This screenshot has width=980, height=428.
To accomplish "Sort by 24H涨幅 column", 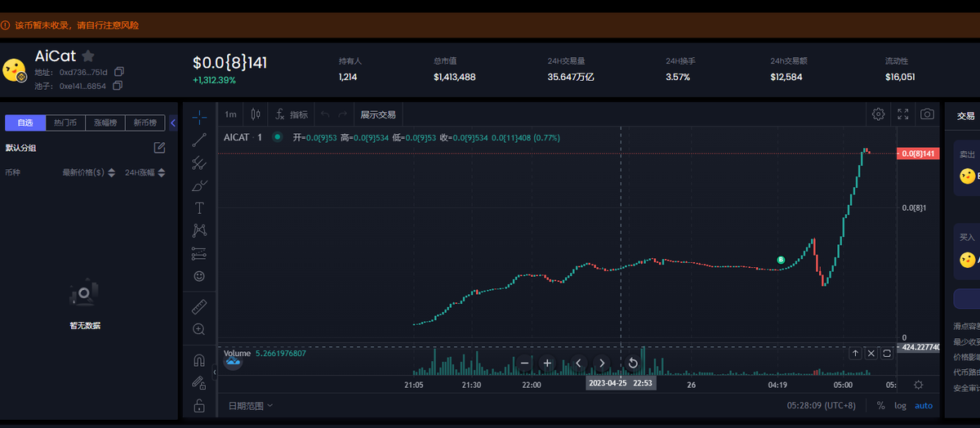I will click(145, 172).
